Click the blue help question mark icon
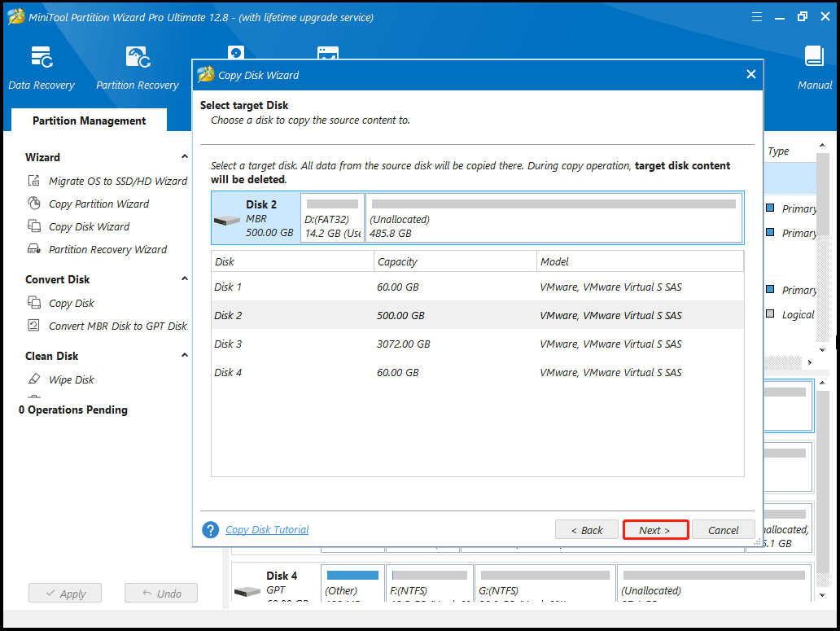This screenshot has width=840, height=631. tap(211, 530)
